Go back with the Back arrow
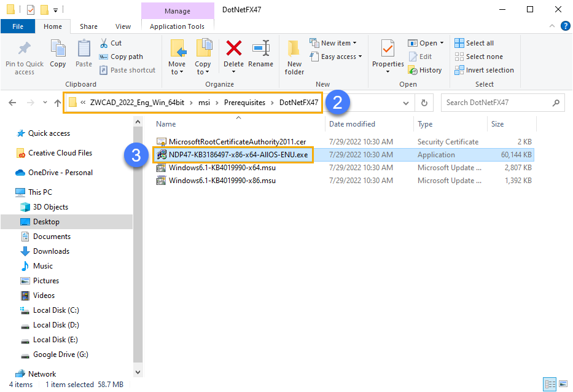The width and height of the screenshot is (573, 392). click(x=12, y=103)
